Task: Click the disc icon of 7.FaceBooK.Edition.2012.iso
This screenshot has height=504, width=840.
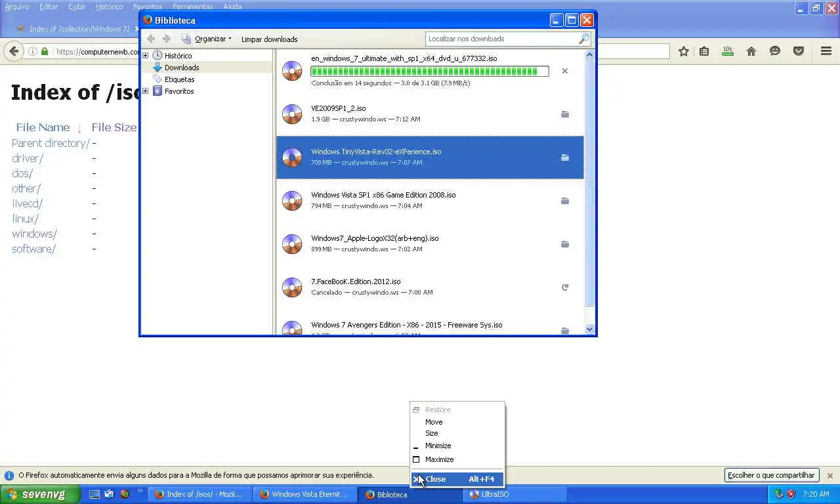Action: pos(292,287)
